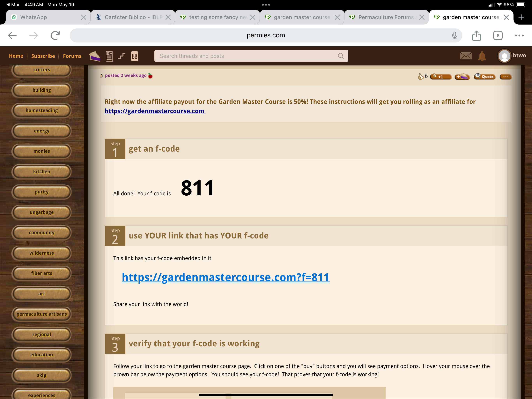Viewport: 532px width, 399px height.
Task: Open the post's three-dot more menu
Action: click(x=505, y=77)
